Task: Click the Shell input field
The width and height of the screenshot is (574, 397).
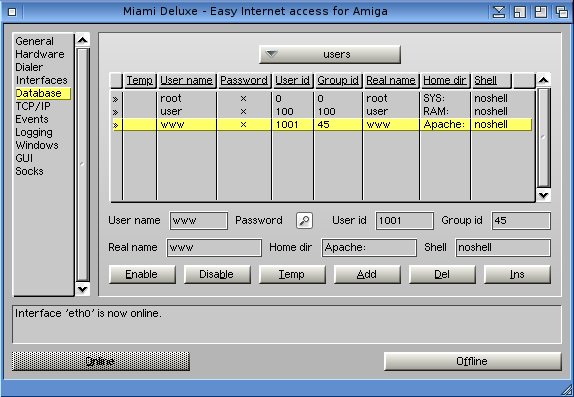Action: tap(503, 248)
